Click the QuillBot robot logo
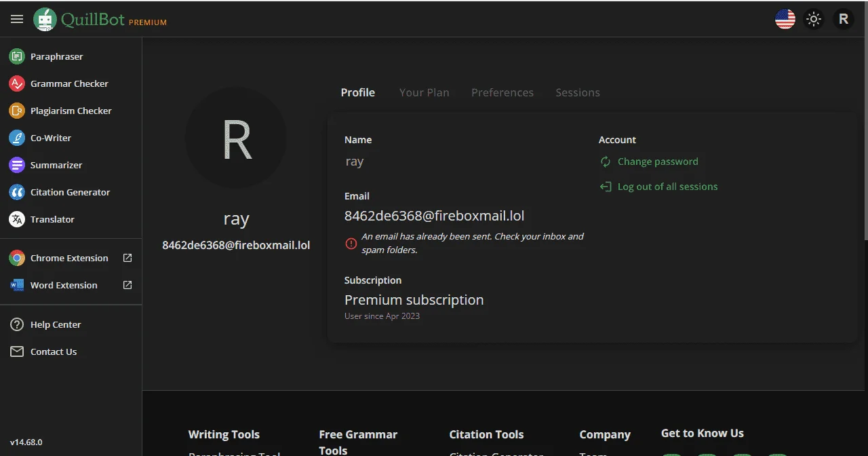The height and width of the screenshot is (456, 868). point(45,20)
